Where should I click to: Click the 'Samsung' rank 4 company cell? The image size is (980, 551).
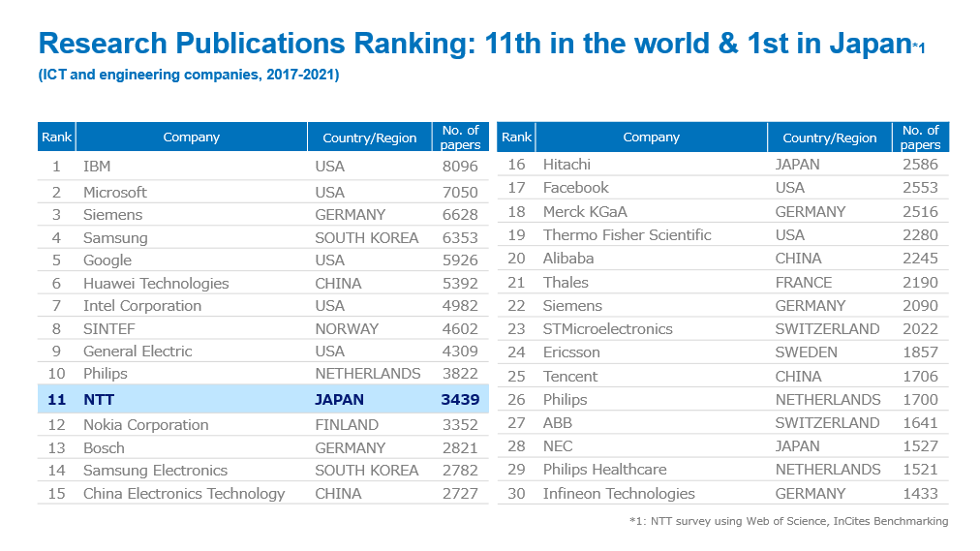coord(115,238)
